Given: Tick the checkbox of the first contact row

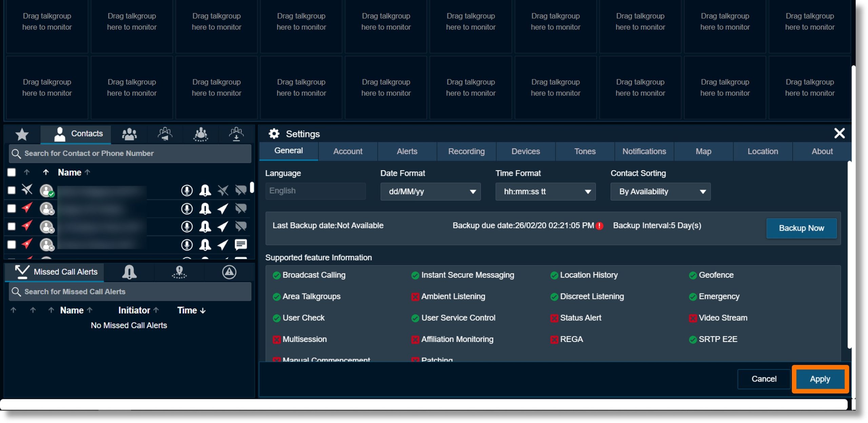Looking at the screenshot, I should click(x=12, y=190).
